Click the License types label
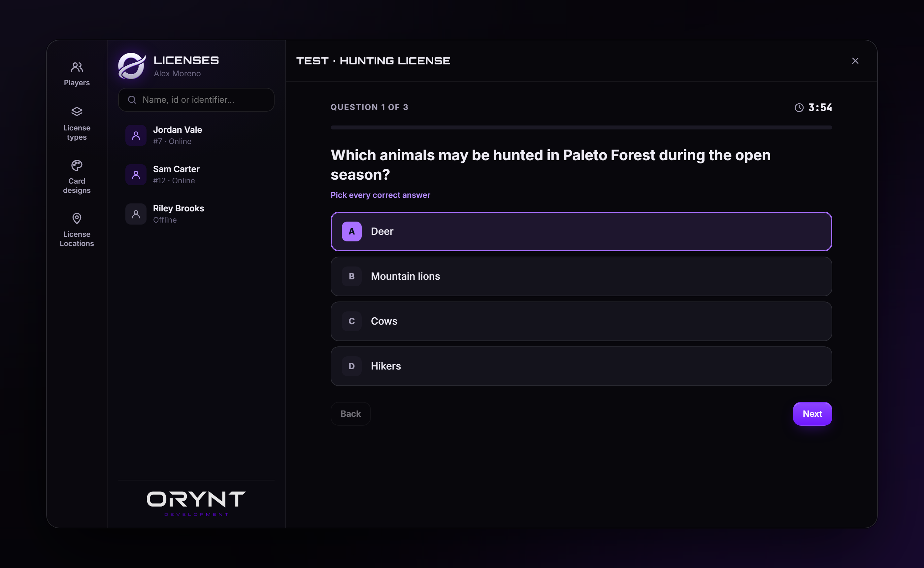 77,132
